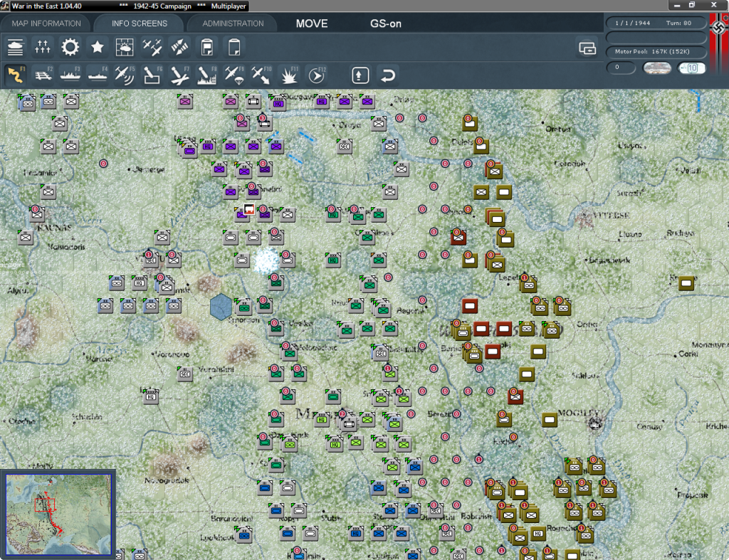
Task: Select F7 Bomb airfield mode
Action: click(x=179, y=75)
